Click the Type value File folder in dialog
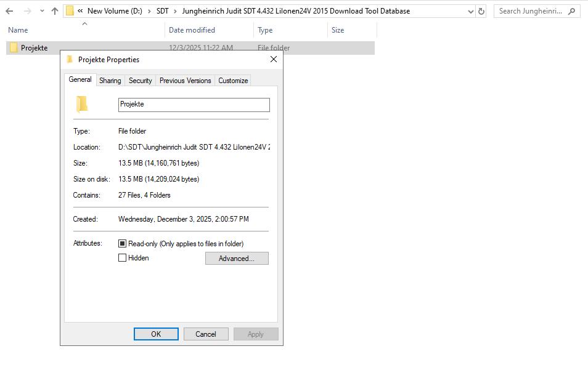 132,131
